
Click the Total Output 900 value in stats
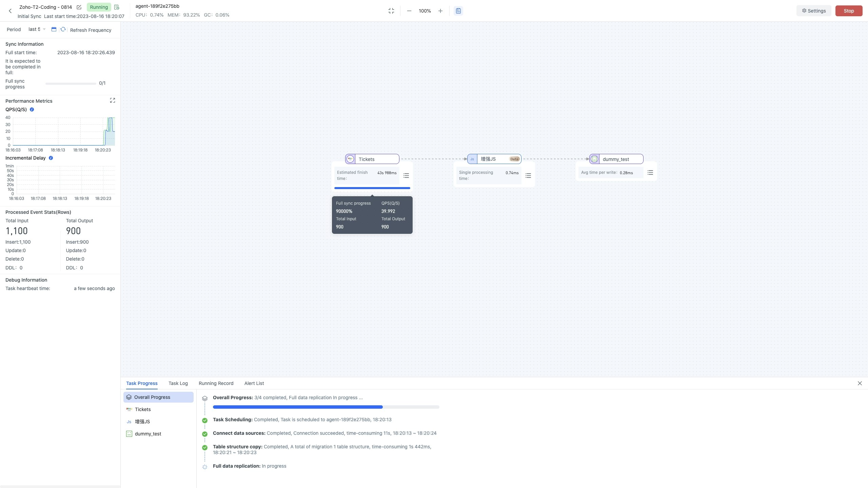pos(73,231)
